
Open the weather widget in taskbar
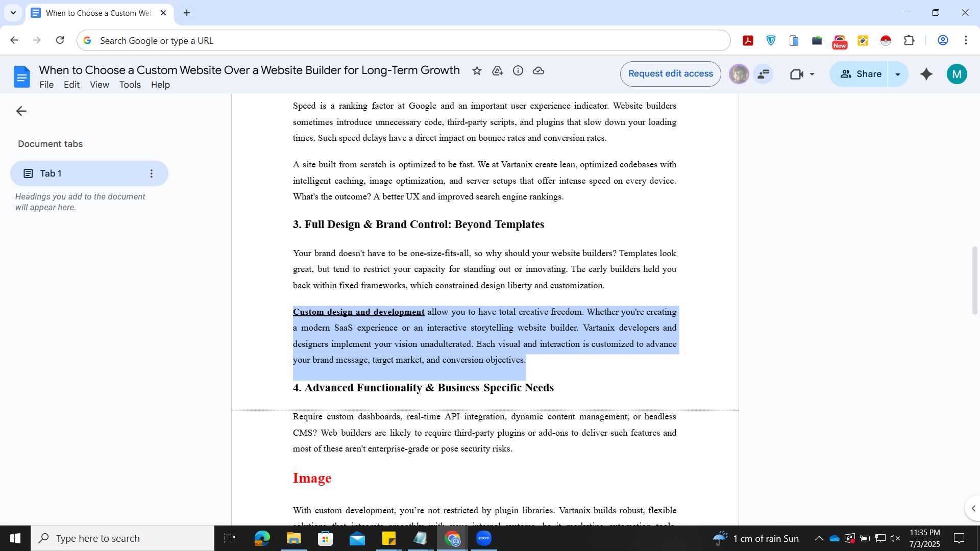[755, 538]
